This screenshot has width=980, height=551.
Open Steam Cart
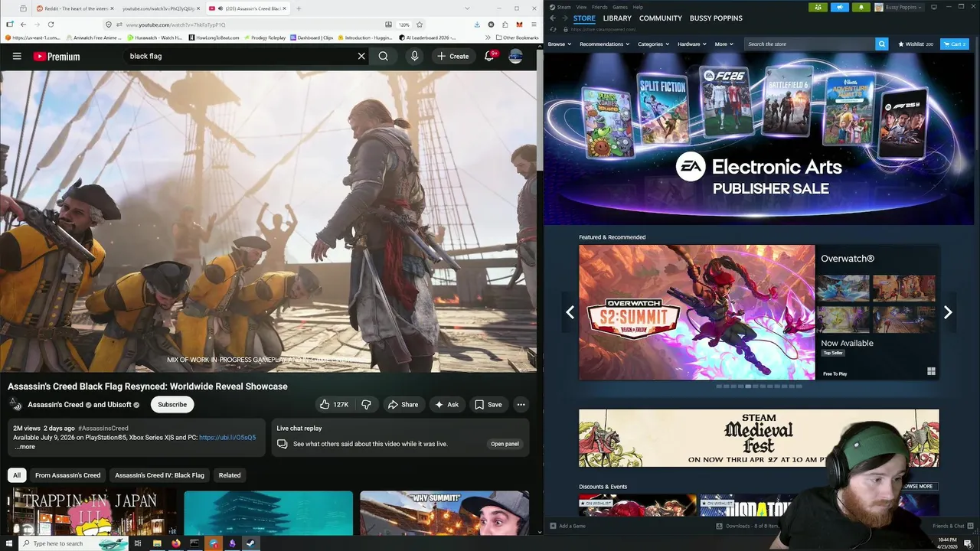[x=955, y=44]
